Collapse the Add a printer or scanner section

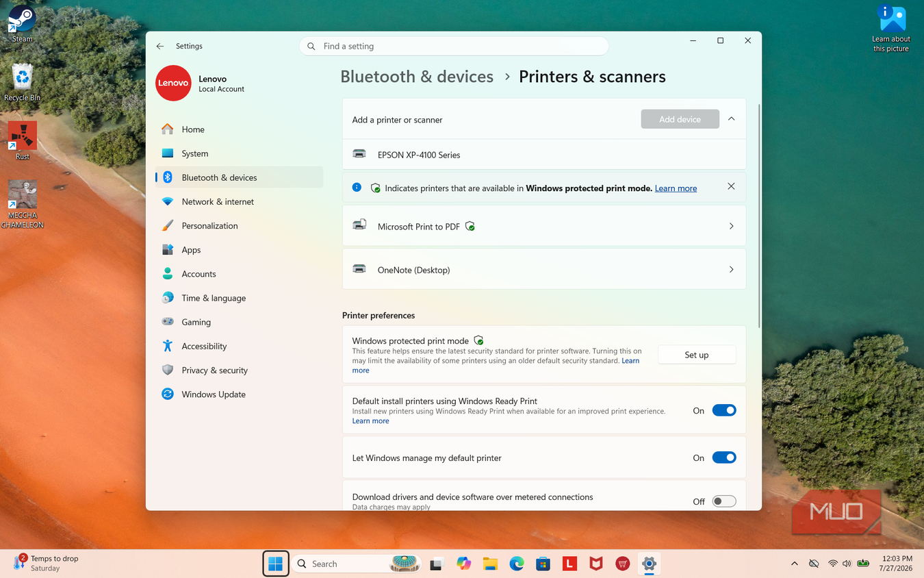[732, 119]
